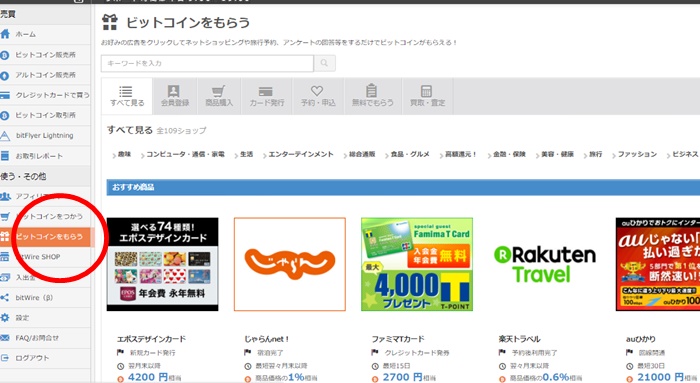Screen dimensions: 700x383
Task: Click the エポスデザインカード title text
Action: coord(151,339)
